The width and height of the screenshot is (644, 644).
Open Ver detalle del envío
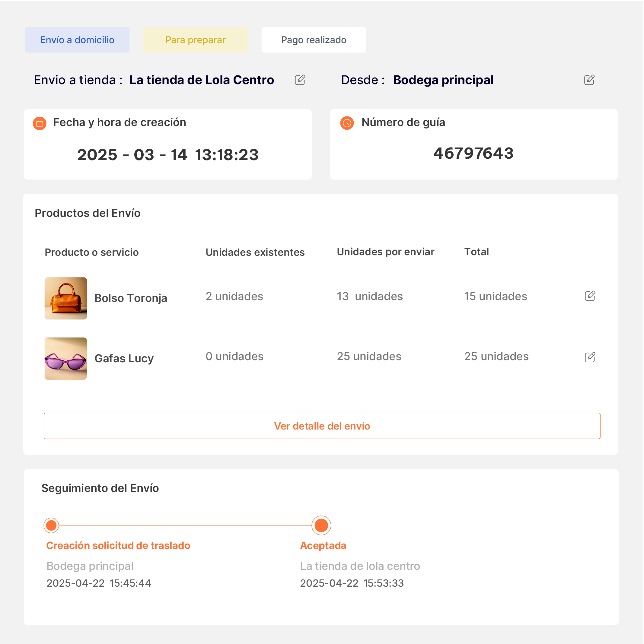pyautogui.click(x=322, y=426)
